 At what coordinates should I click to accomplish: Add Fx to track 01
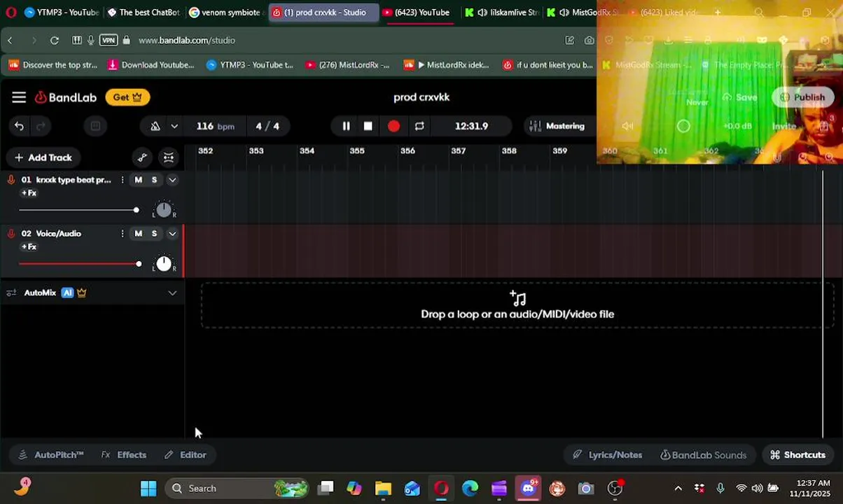29,193
